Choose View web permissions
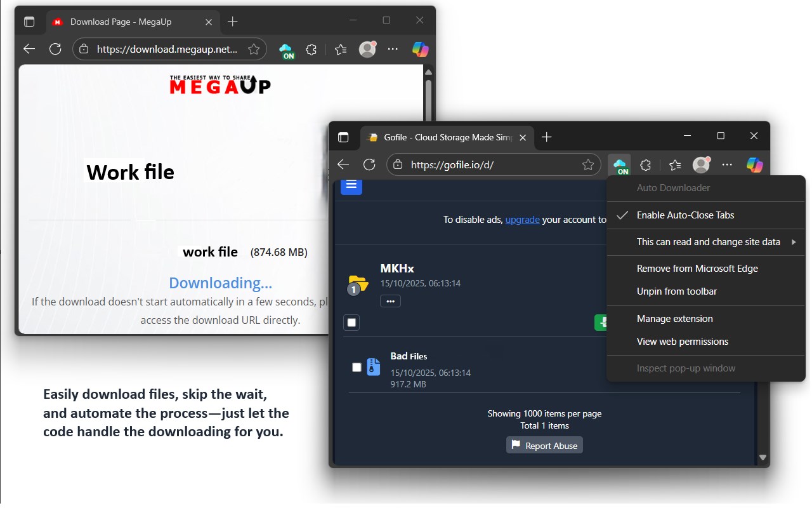The width and height of the screenshot is (812, 508). (x=705, y=342)
